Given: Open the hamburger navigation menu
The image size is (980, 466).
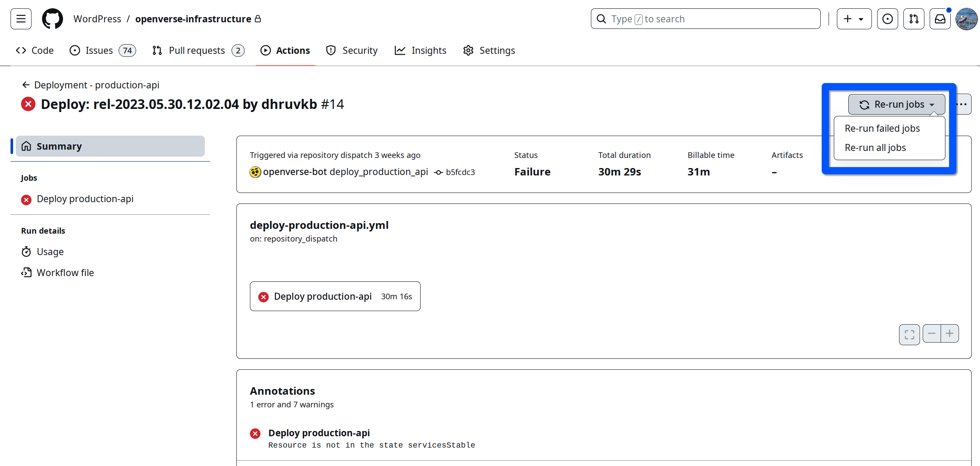Looking at the screenshot, I should click(x=21, y=19).
